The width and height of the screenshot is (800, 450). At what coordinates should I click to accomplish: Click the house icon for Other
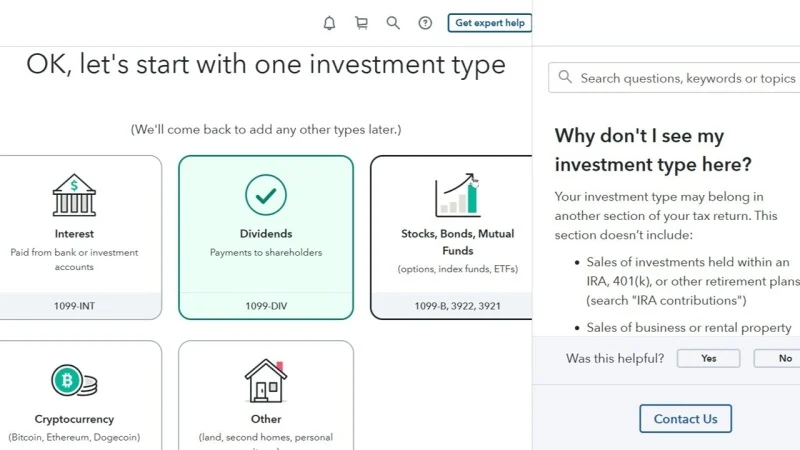265,380
